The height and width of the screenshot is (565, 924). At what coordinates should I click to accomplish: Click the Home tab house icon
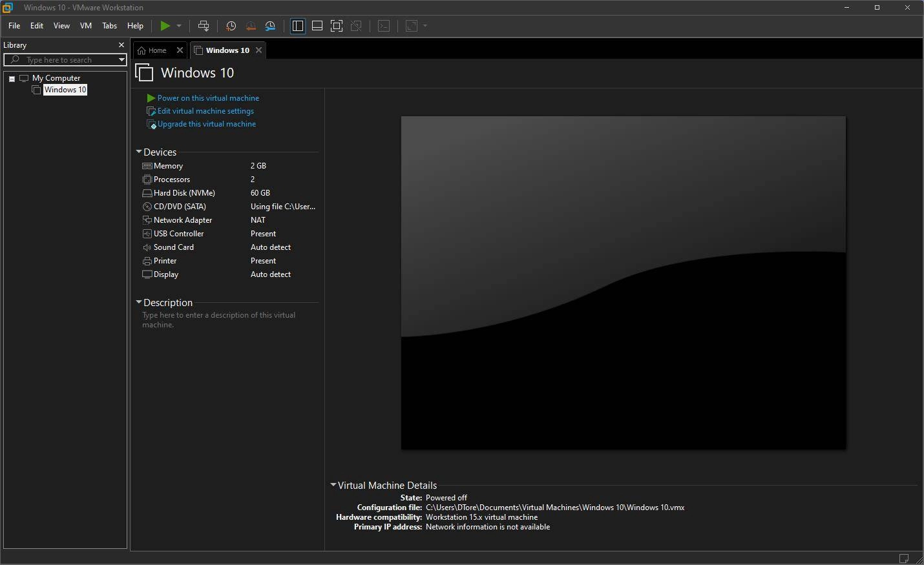[142, 50]
